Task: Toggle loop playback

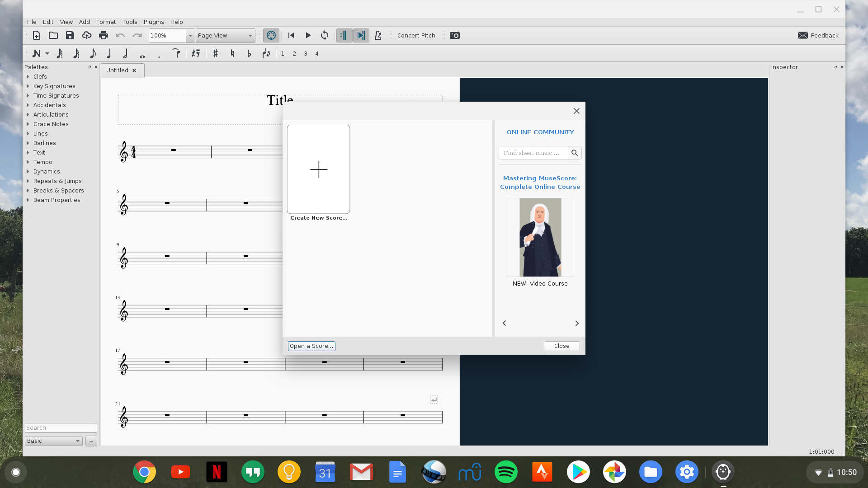Action: tap(325, 35)
